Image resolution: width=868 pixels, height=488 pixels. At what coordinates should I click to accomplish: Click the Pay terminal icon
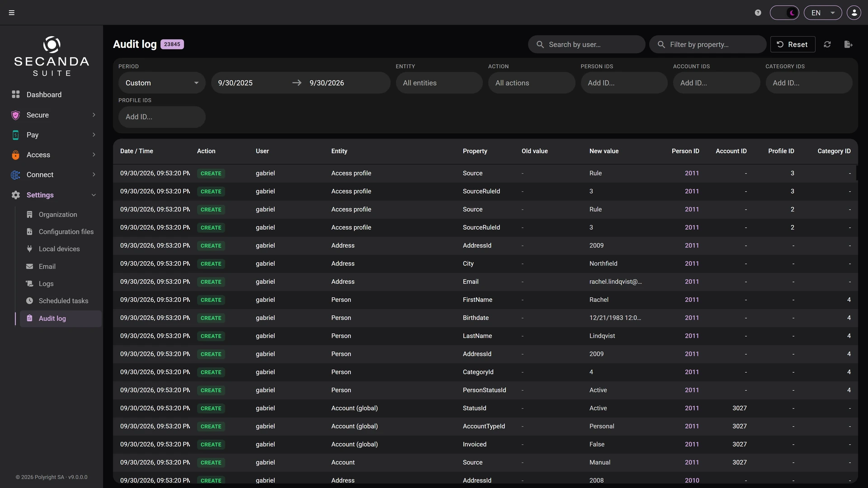(x=15, y=135)
